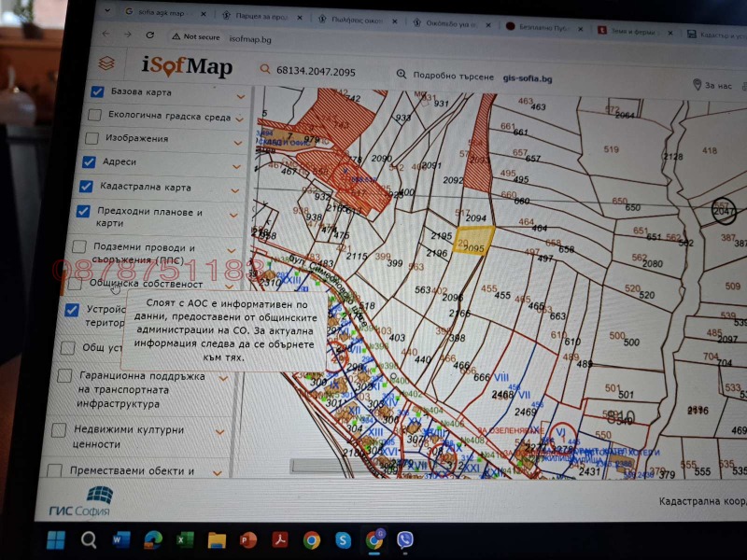
Task: Switch to the sofia agk map tab
Action: point(161,13)
